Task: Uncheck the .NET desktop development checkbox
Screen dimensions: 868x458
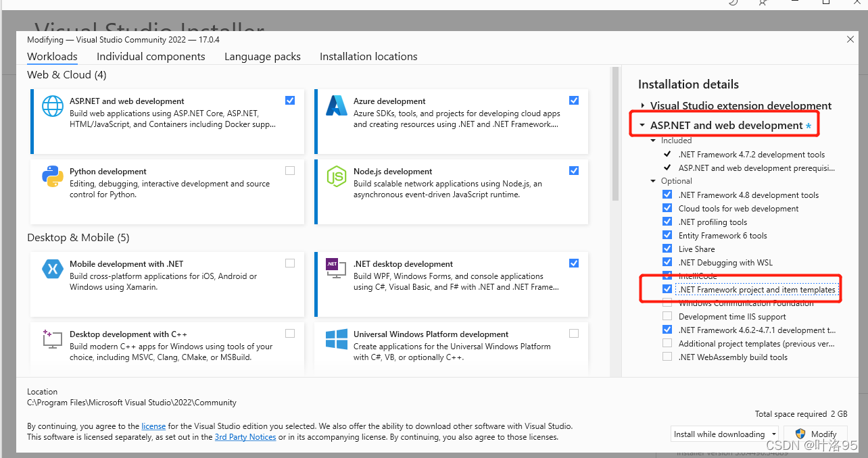Action: pyautogui.click(x=574, y=263)
